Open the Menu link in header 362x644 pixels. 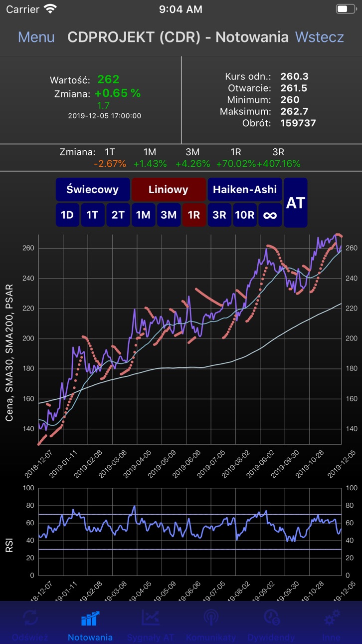[36, 37]
